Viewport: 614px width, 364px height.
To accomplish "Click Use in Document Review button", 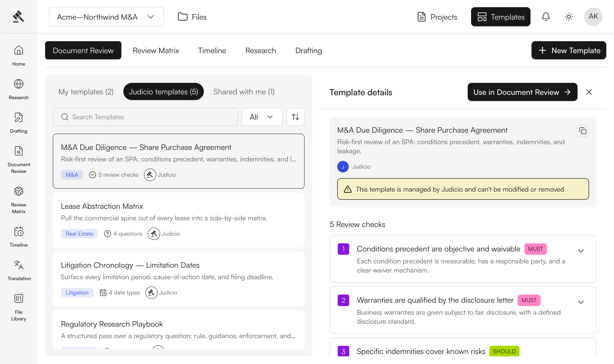I will 522,92.
